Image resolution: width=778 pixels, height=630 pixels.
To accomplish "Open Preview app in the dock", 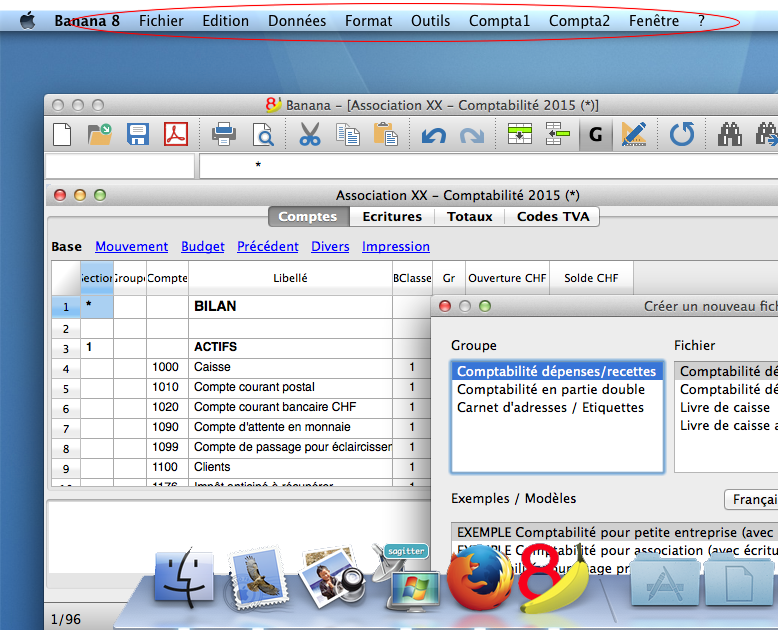I will (x=332, y=577).
